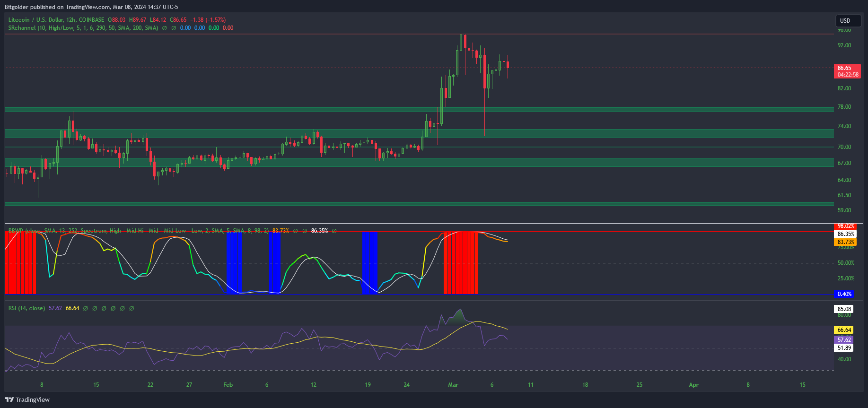The height and width of the screenshot is (408, 868).
Task: Click the Bitgolder published header text
Action: (91, 7)
